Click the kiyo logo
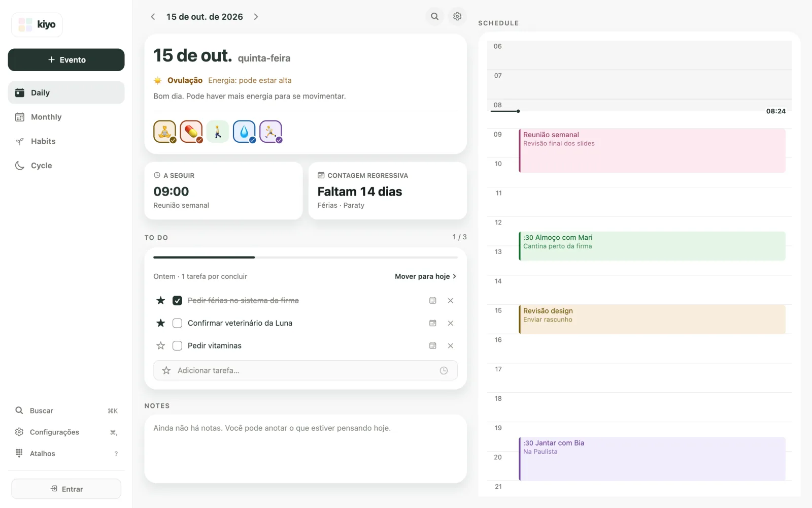 tap(37, 24)
